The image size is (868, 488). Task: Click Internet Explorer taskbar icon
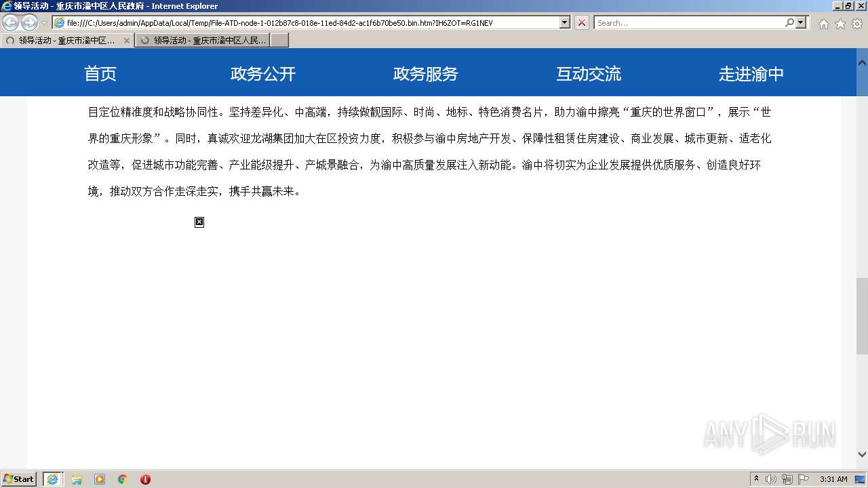52,479
